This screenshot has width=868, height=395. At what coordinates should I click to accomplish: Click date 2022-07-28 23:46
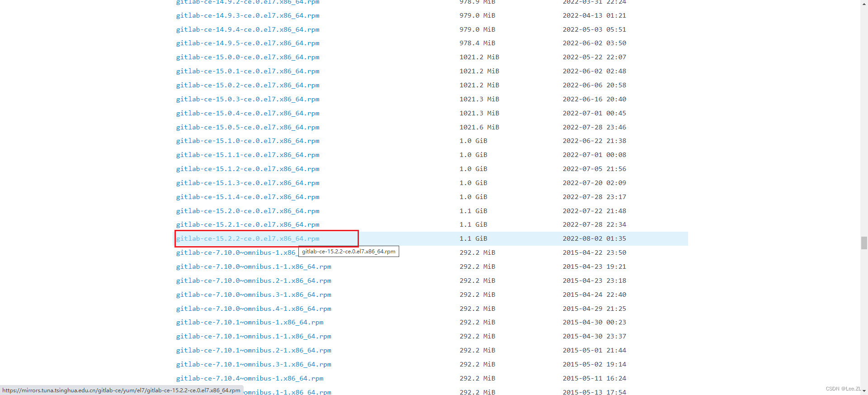click(x=594, y=127)
